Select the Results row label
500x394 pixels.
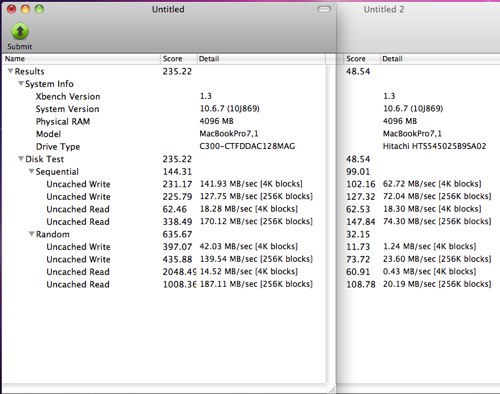pos(29,71)
